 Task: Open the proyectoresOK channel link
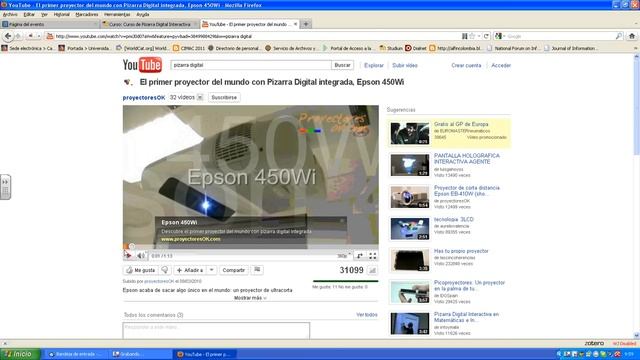click(x=144, y=98)
